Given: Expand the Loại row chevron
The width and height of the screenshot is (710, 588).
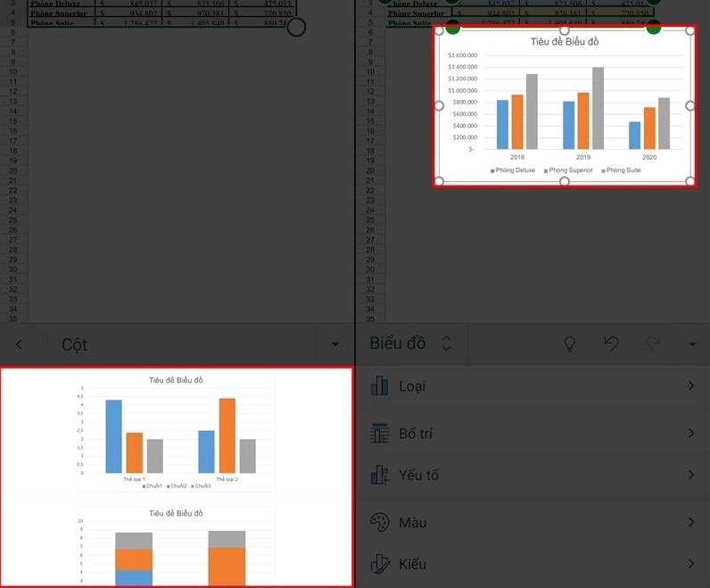Looking at the screenshot, I should click(691, 386).
